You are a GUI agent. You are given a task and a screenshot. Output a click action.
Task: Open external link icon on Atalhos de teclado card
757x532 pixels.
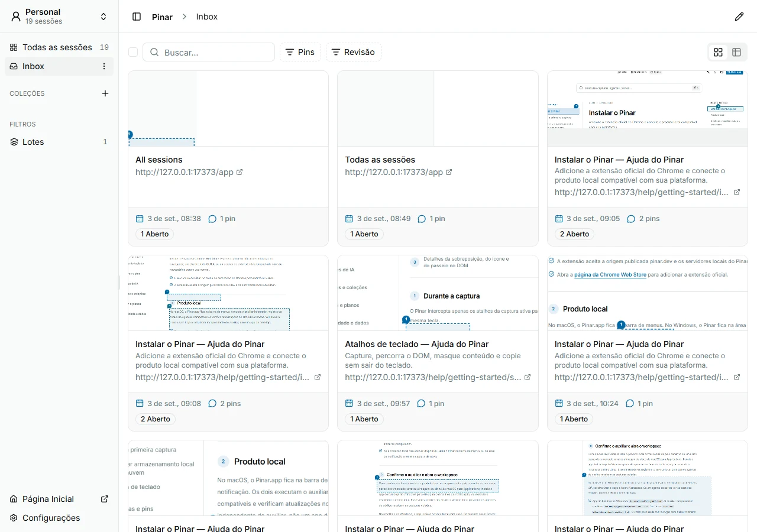tap(528, 377)
